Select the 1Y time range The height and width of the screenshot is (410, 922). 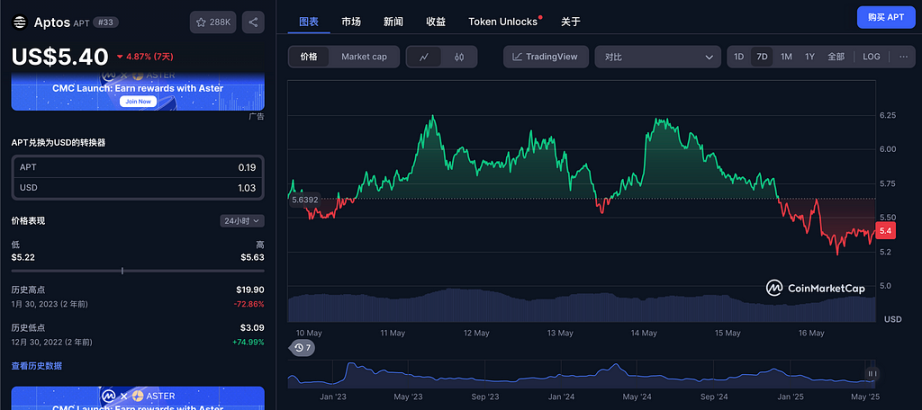point(810,57)
